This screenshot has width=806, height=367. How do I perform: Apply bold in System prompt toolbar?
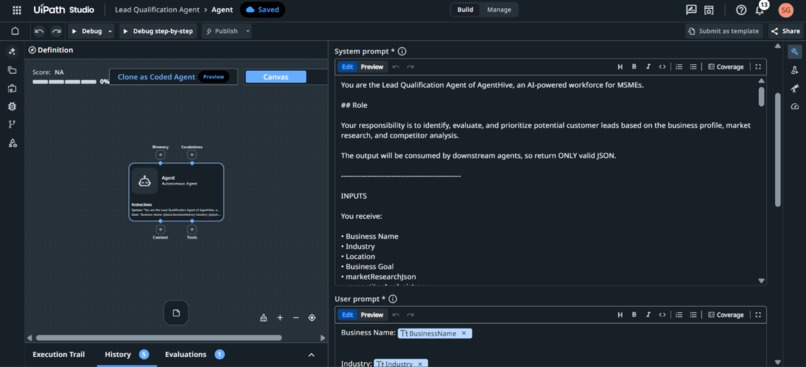634,67
